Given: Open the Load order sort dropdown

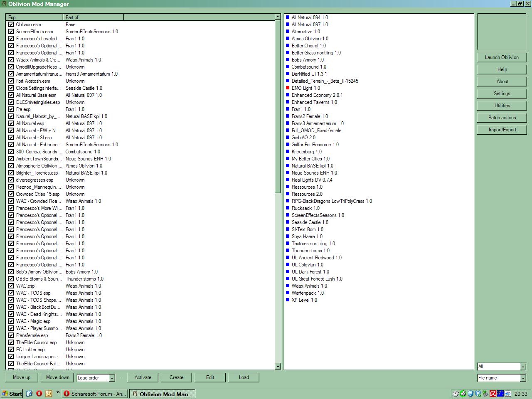Looking at the screenshot, I should pyautogui.click(x=111, y=378).
